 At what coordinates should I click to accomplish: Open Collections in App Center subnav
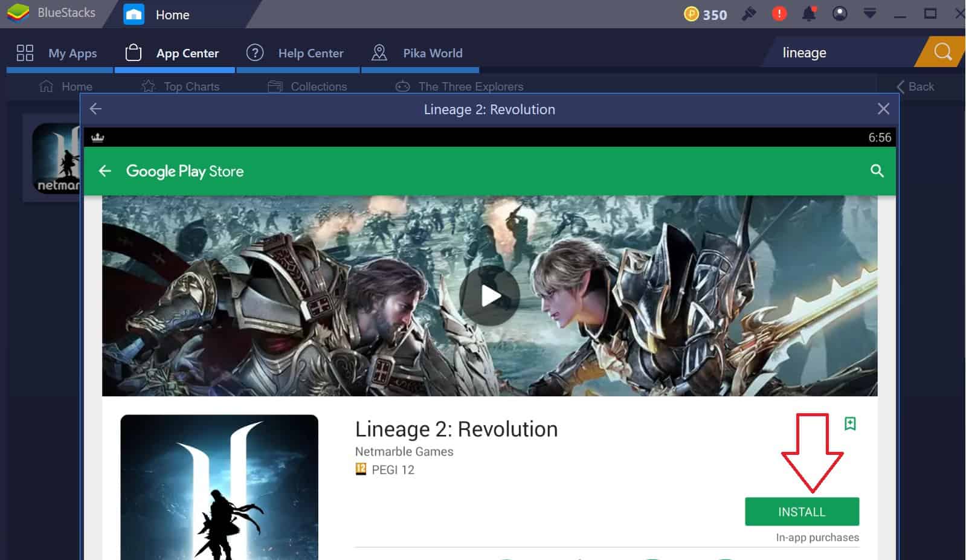[x=308, y=86]
